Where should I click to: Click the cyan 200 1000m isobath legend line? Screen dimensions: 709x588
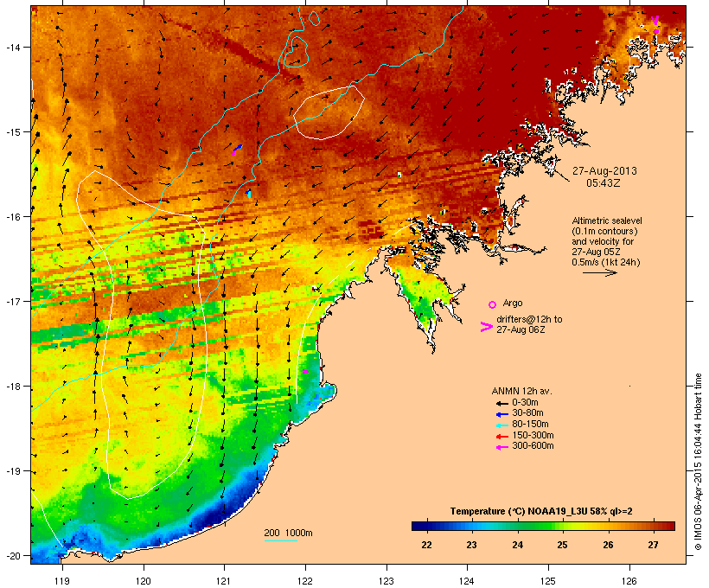point(280,540)
